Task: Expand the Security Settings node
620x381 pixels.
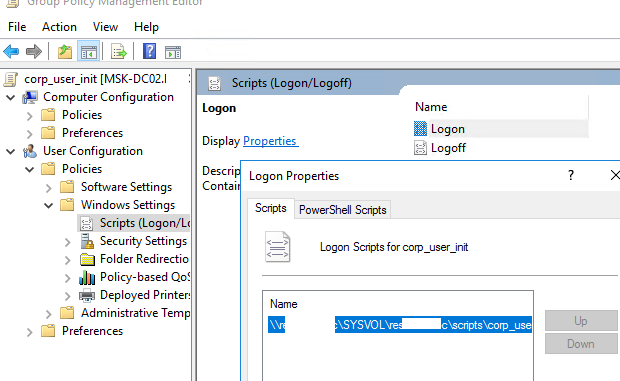Action: click(x=68, y=242)
